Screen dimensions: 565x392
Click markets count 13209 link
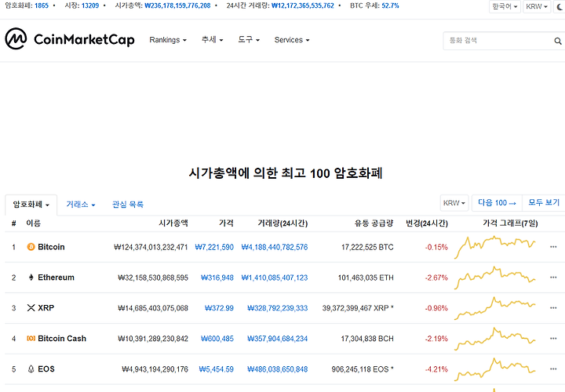click(x=90, y=5)
